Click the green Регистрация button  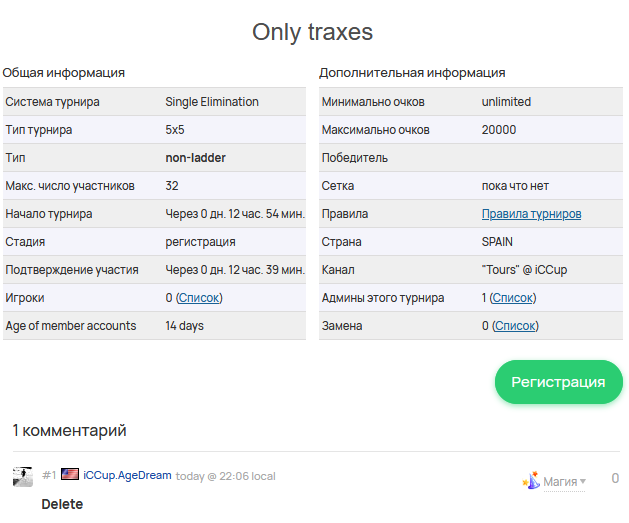pyautogui.click(x=558, y=382)
